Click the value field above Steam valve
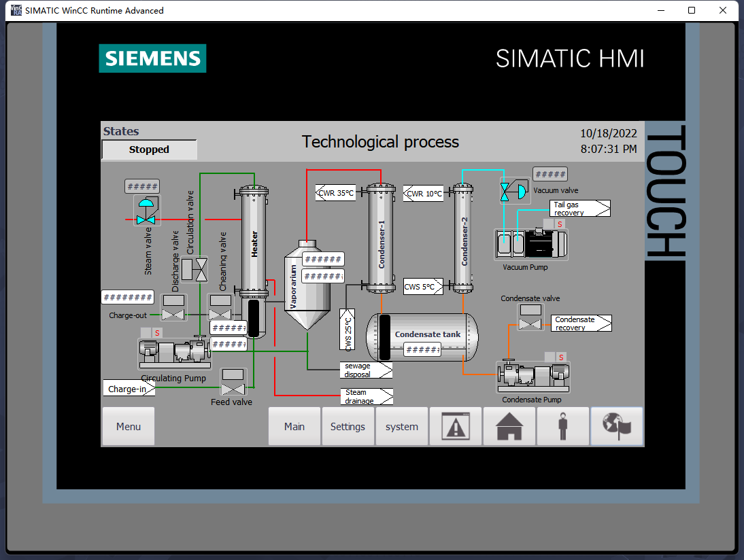The image size is (744, 560). tap(142, 186)
